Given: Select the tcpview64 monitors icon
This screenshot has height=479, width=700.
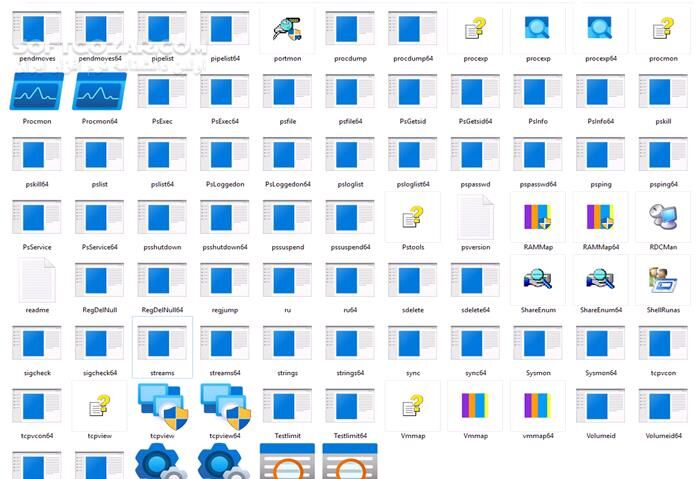Looking at the screenshot, I should click(224, 405).
